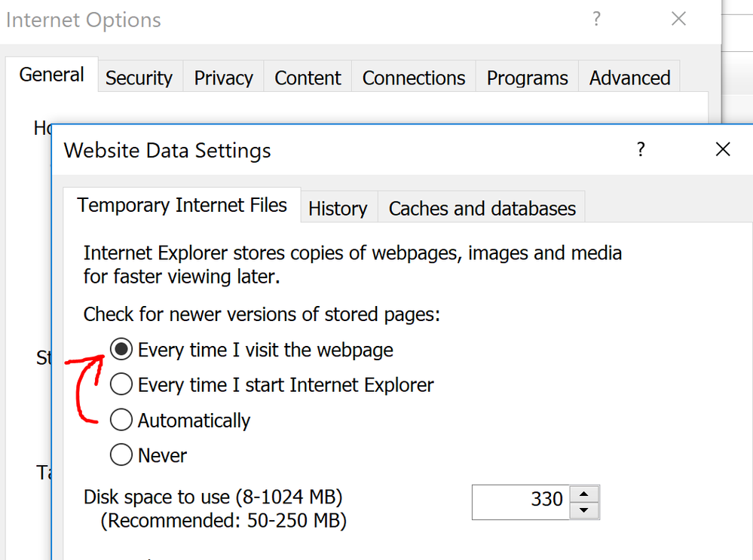
Task: Open the Security tab in Internet Options
Action: click(x=139, y=78)
